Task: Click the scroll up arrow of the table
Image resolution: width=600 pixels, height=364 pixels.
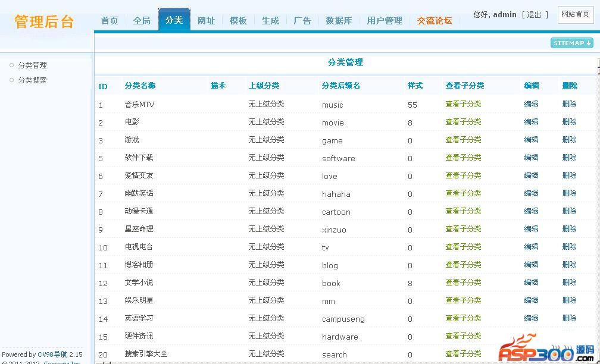Action: coord(598,63)
